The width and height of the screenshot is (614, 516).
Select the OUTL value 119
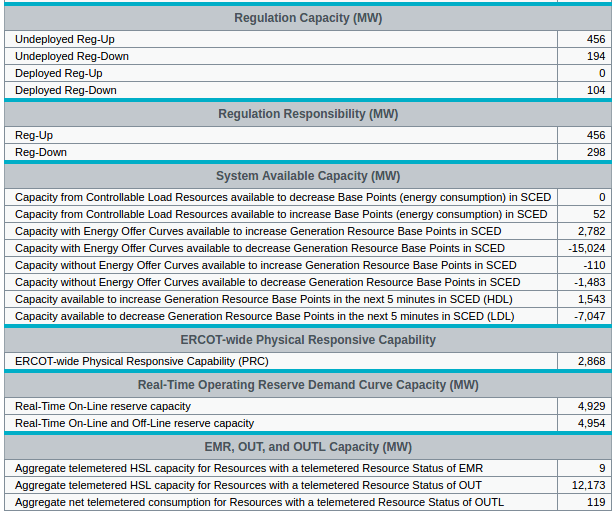(x=596, y=503)
